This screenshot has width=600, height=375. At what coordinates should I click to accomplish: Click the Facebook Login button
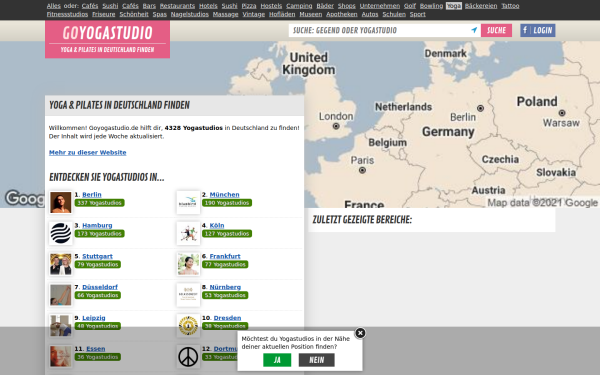pyautogui.click(x=538, y=30)
